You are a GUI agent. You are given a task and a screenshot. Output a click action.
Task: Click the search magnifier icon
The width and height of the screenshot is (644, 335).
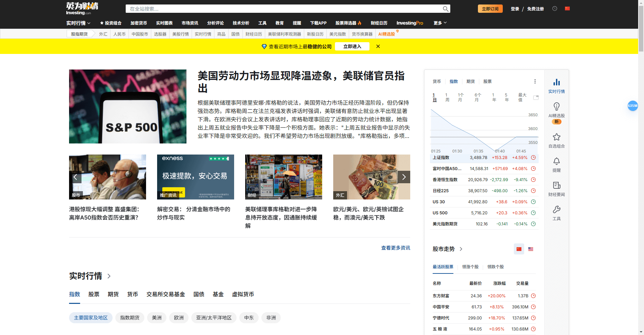tap(445, 9)
